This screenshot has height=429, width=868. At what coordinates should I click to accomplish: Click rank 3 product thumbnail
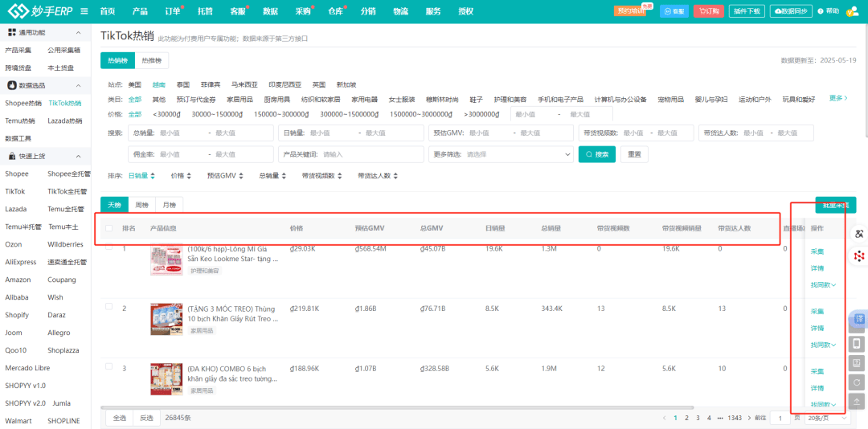click(x=166, y=379)
